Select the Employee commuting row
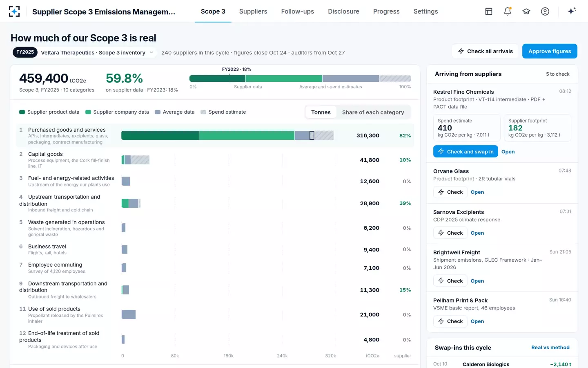The image size is (588, 368). (x=215, y=268)
